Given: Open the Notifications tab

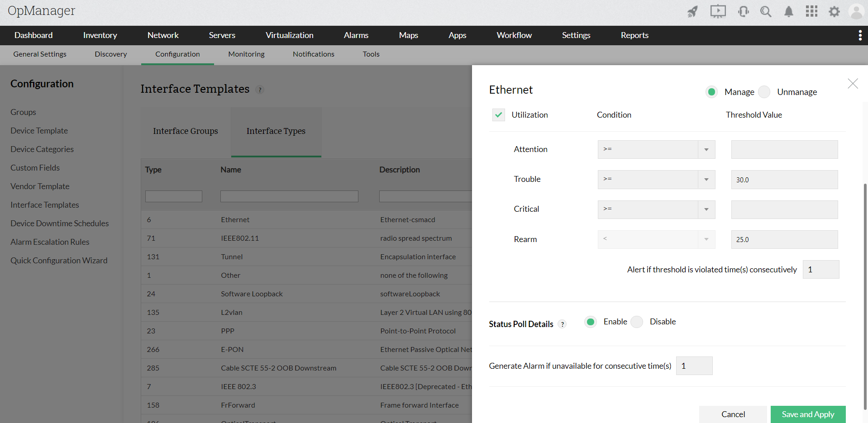Looking at the screenshot, I should click(x=313, y=54).
